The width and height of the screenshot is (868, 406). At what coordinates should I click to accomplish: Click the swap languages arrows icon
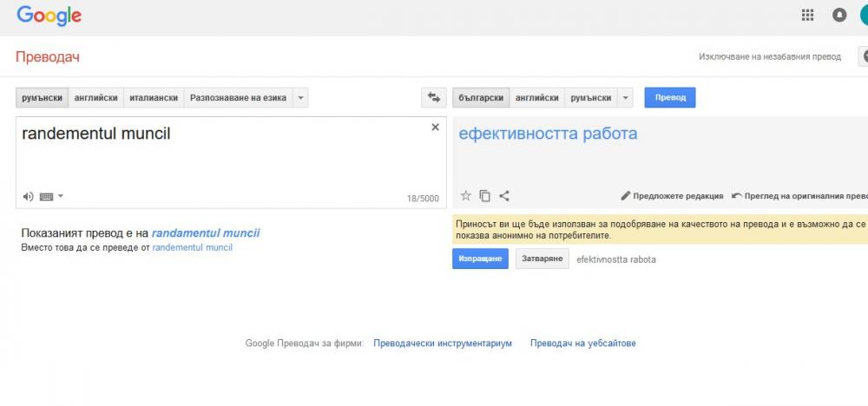click(x=431, y=98)
